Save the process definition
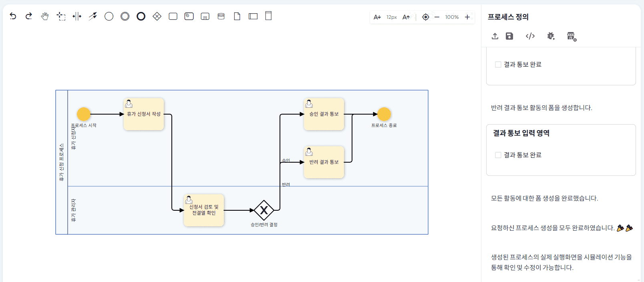The width and height of the screenshot is (644, 282). [509, 36]
